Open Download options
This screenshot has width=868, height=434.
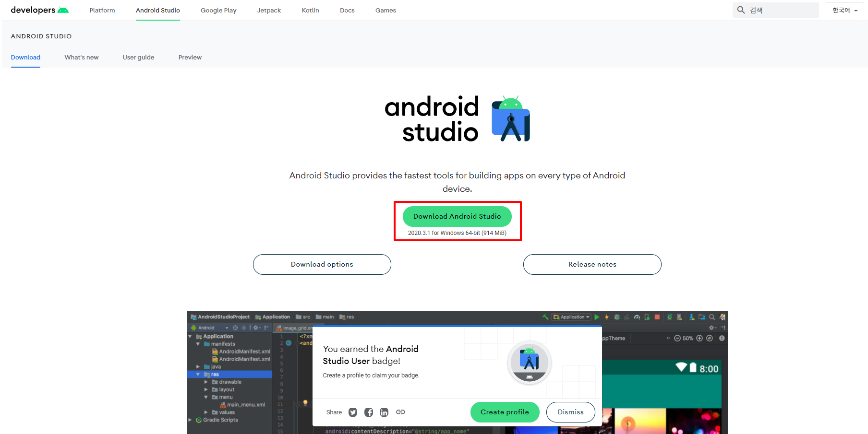click(322, 264)
